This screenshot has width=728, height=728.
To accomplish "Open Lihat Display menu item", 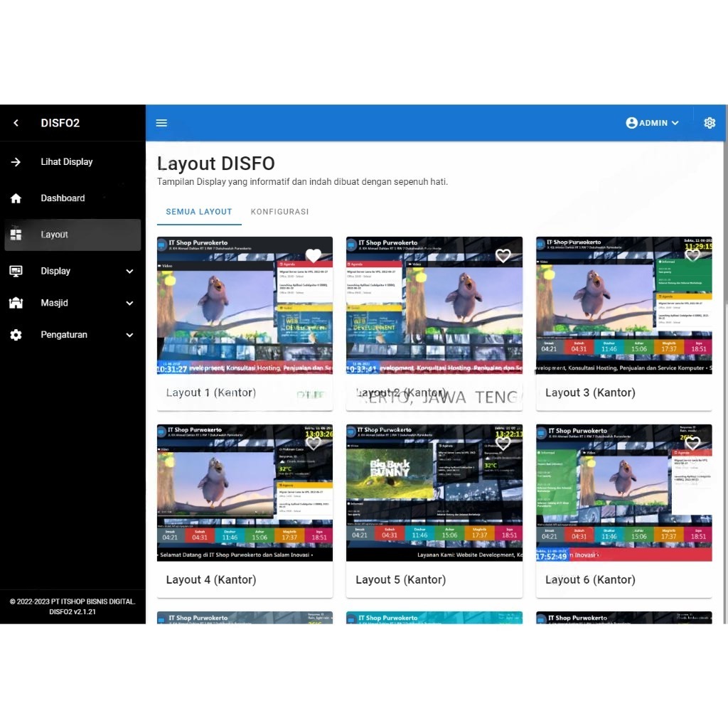I will (x=73, y=162).
